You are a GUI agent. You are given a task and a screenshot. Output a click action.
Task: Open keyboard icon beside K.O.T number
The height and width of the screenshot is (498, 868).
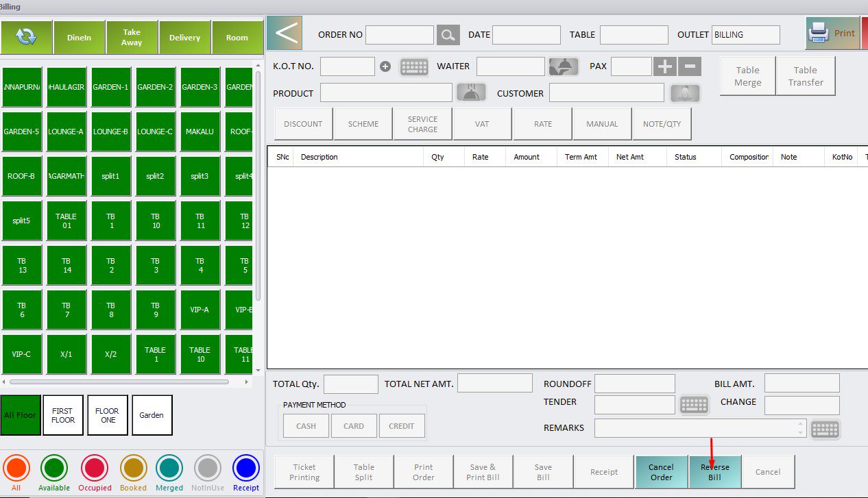pyautogui.click(x=414, y=67)
